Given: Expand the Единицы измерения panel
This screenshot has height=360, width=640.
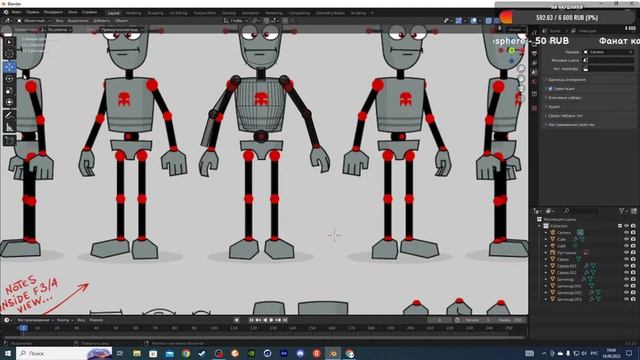Looking at the screenshot, I should [x=567, y=80].
